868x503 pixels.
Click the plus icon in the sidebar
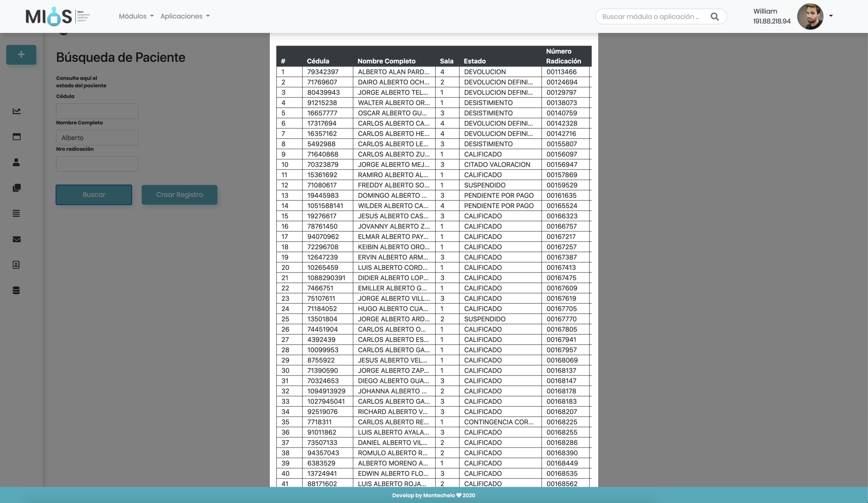(x=21, y=55)
